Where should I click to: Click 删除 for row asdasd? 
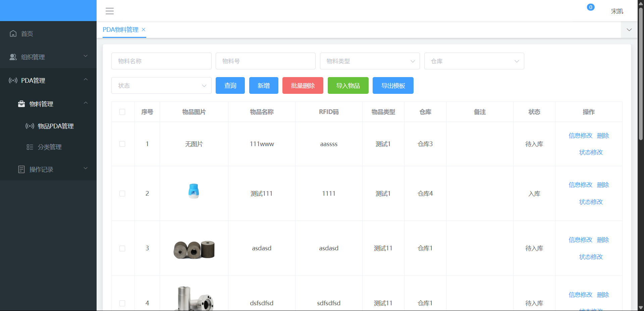(x=603, y=240)
